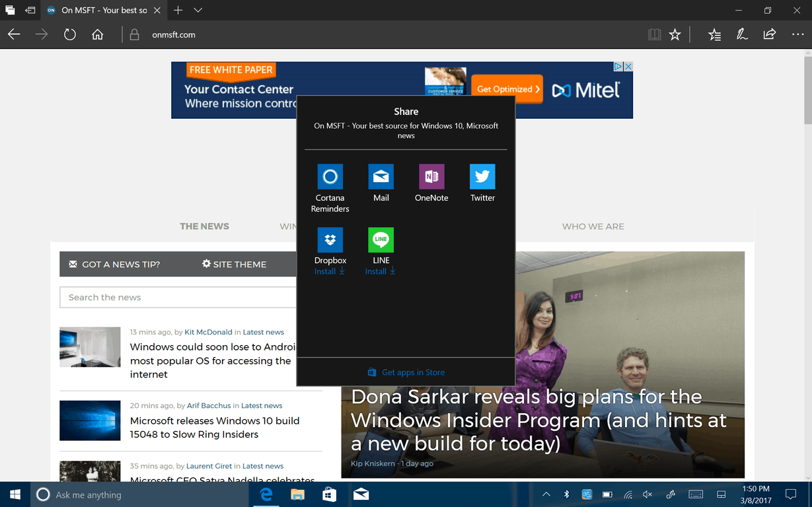
Task: Expand hidden icons in the system tray
Action: pyautogui.click(x=546, y=494)
